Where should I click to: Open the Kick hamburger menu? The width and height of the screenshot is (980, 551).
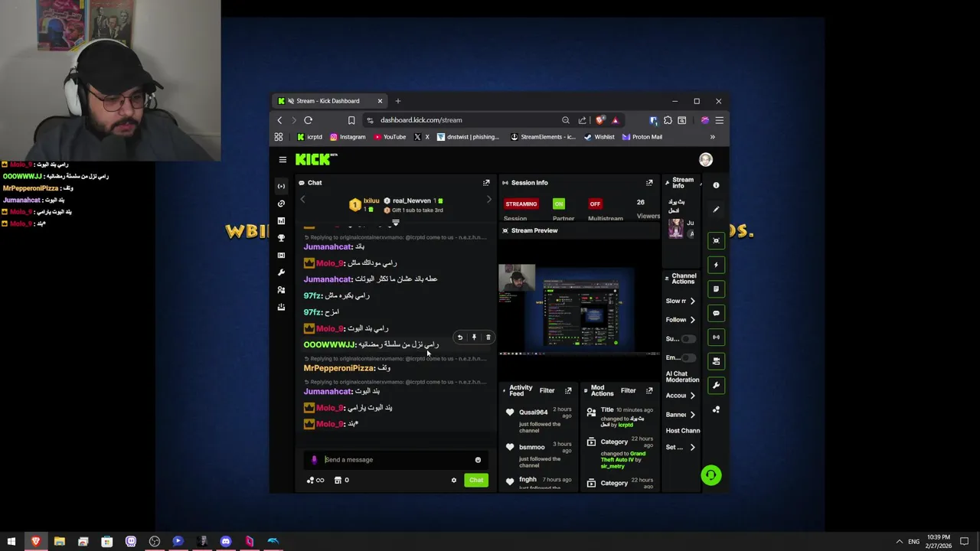(x=283, y=160)
